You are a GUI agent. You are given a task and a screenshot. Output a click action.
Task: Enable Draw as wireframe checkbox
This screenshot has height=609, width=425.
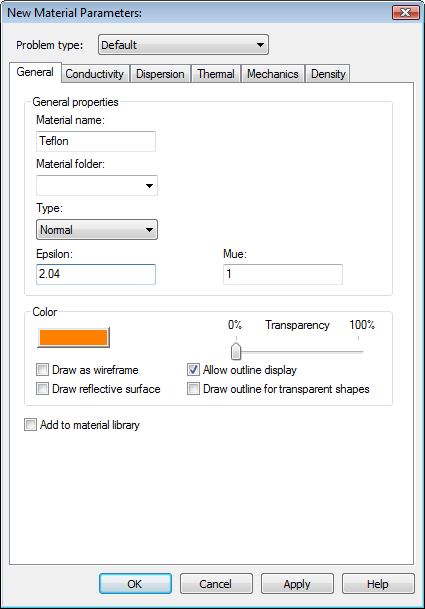tap(42, 369)
